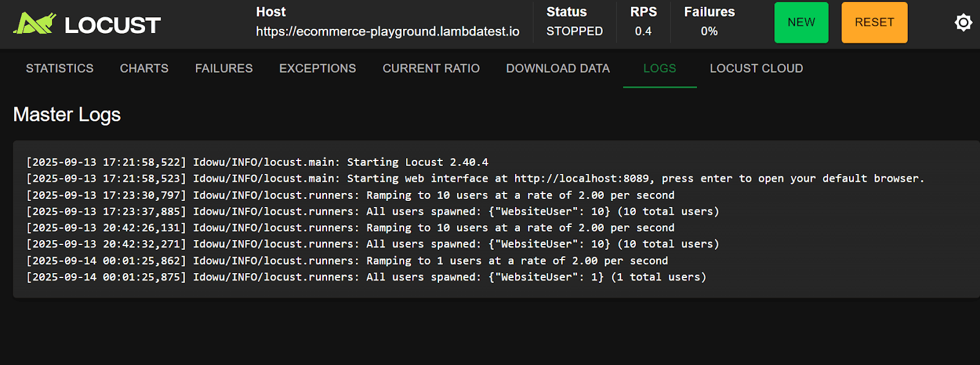Click the STOPPED status value
Viewport: 980px width, 365px height.
[574, 31]
